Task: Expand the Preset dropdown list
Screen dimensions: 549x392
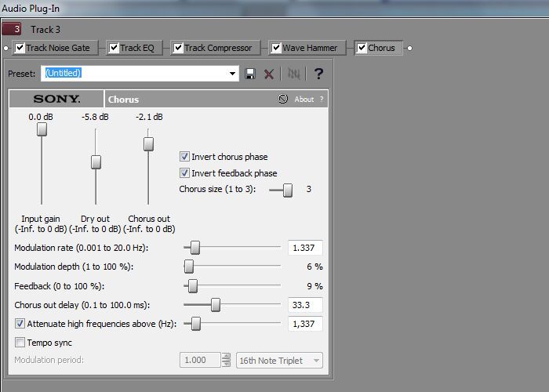Action: pos(233,74)
